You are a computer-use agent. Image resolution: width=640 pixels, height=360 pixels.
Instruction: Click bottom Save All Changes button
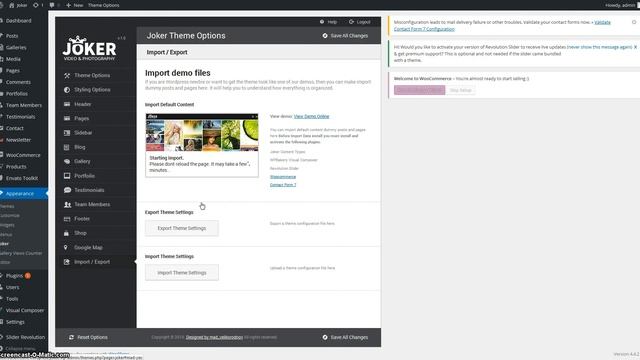345,338
